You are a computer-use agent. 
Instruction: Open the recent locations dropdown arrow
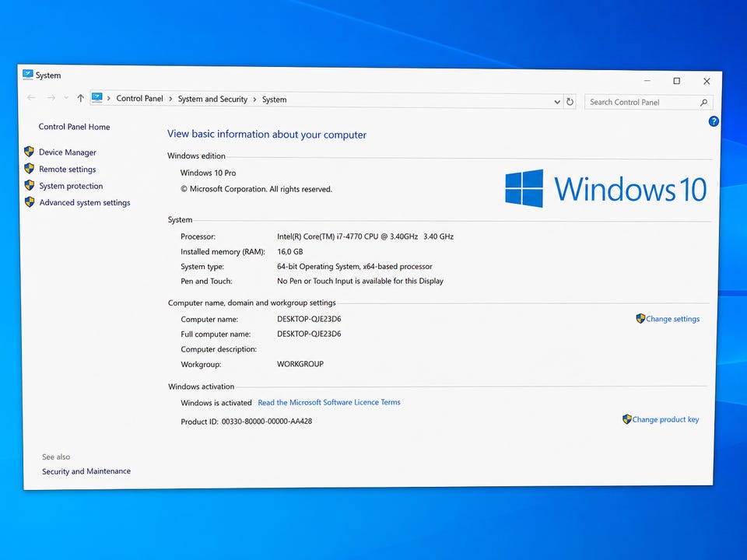66,98
